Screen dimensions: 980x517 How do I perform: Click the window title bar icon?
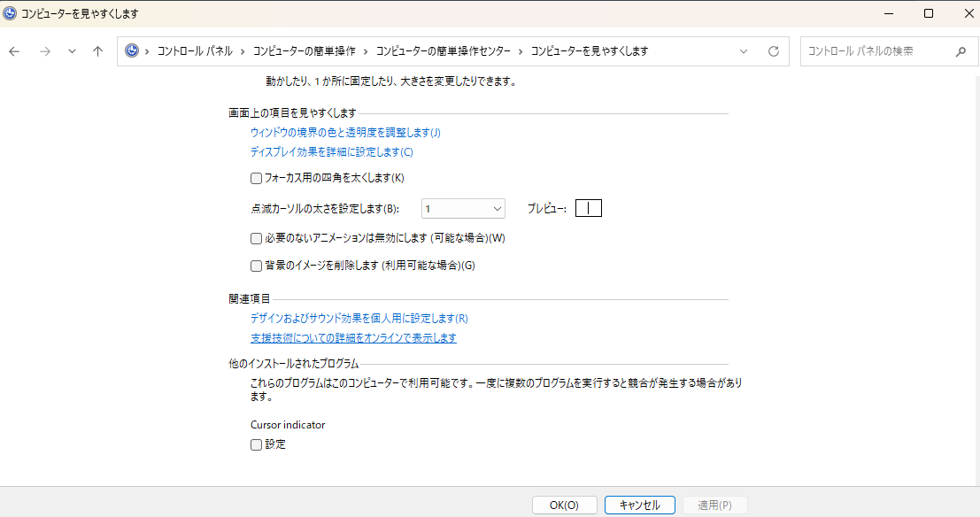(10, 13)
